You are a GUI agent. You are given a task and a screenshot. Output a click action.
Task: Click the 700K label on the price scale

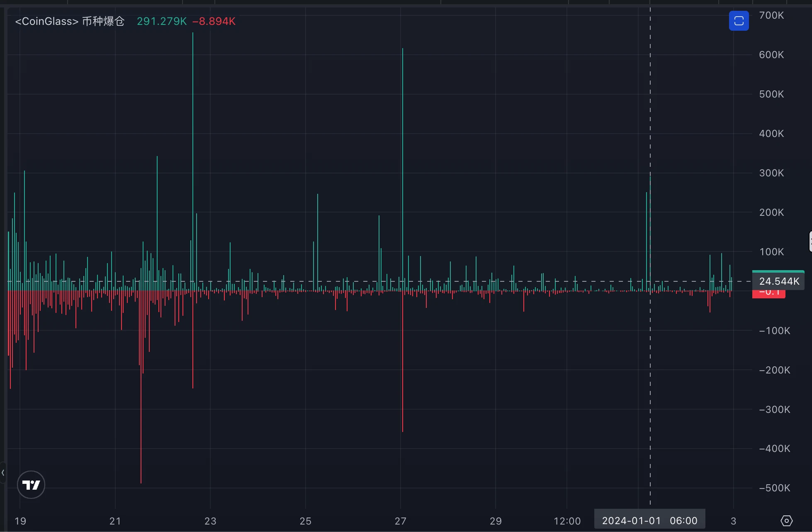coord(771,15)
